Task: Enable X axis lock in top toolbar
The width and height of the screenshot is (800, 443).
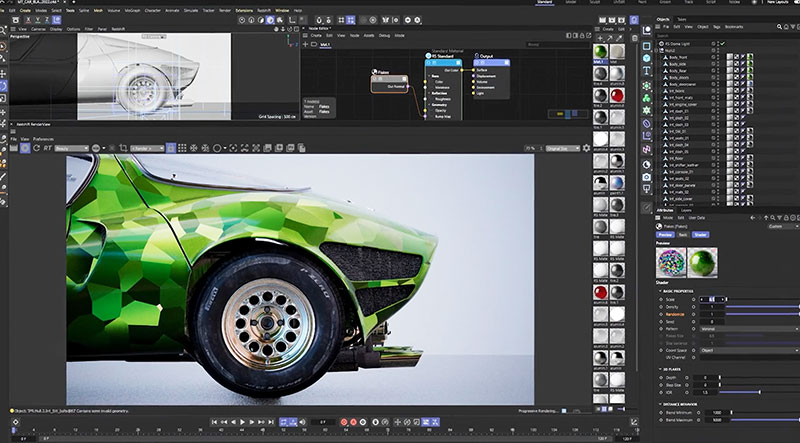Action: tap(28, 20)
